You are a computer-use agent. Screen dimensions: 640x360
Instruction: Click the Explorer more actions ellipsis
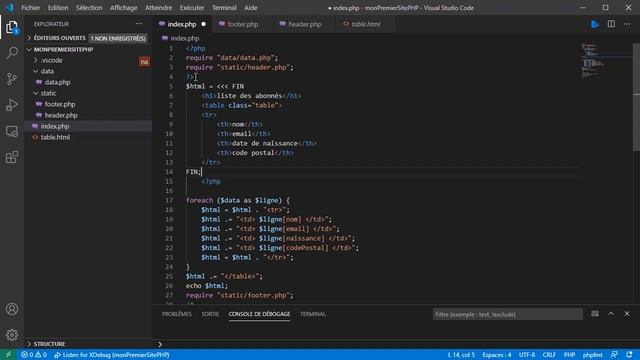point(139,24)
